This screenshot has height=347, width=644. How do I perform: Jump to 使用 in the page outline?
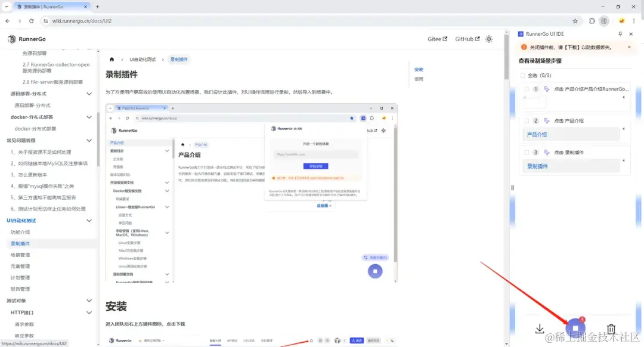tap(419, 79)
